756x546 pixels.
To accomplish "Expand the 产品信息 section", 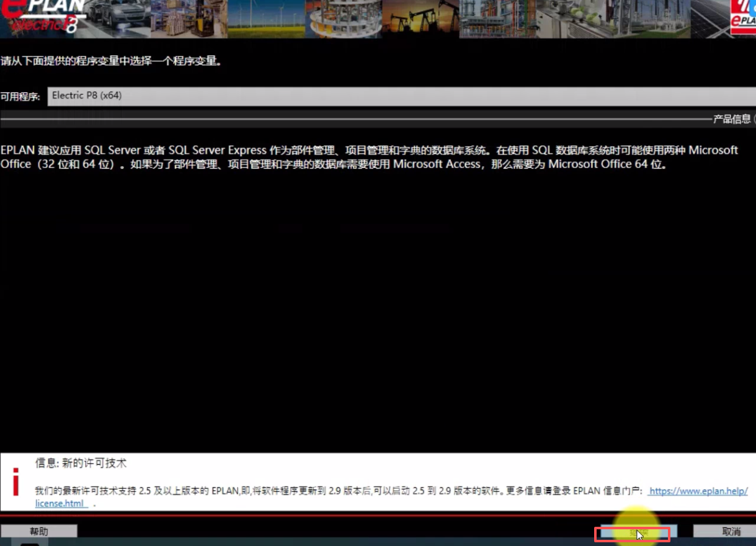I will [734, 119].
